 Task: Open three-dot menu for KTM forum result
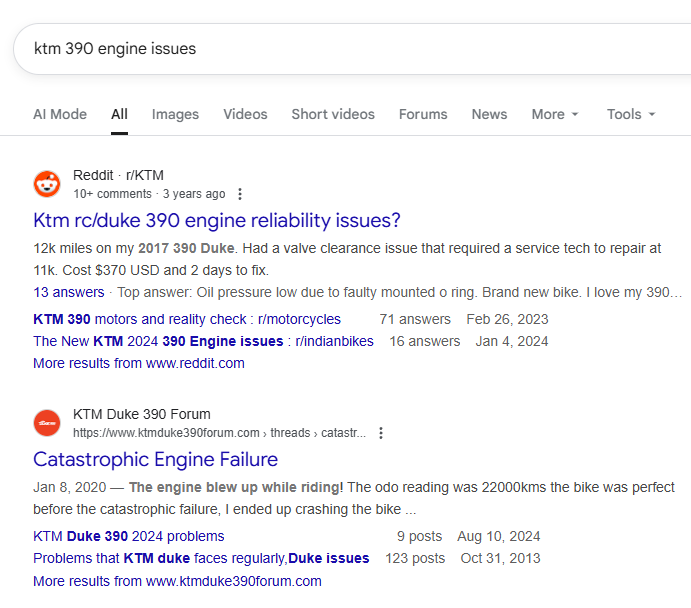tap(381, 433)
